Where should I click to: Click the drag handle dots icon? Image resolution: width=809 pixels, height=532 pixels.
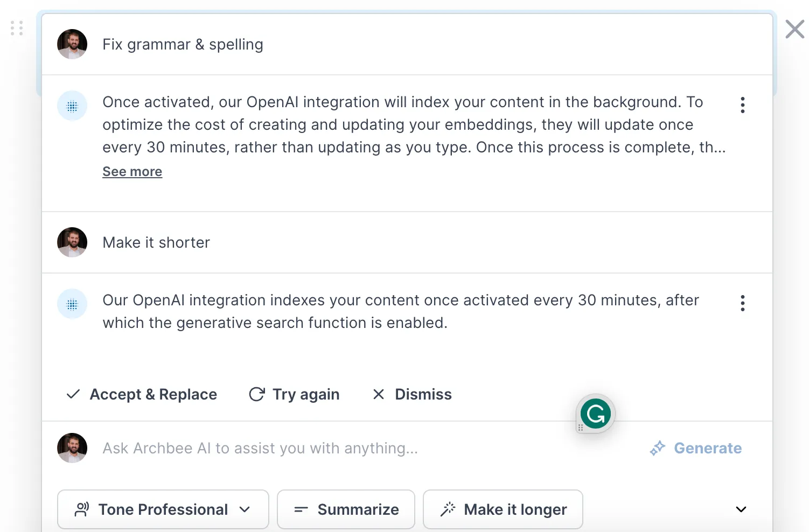pos(17,28)
